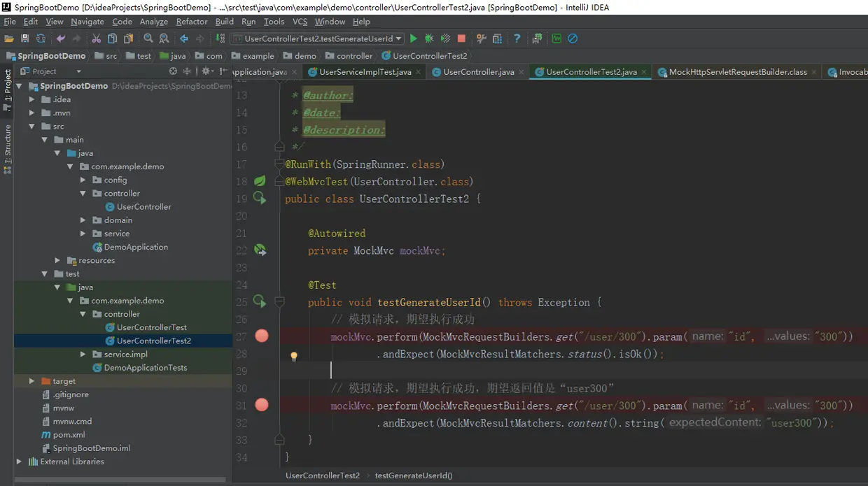Run the test with green play icon
The width and height of the screenshot is (868, 486).
tap(414, 38)
